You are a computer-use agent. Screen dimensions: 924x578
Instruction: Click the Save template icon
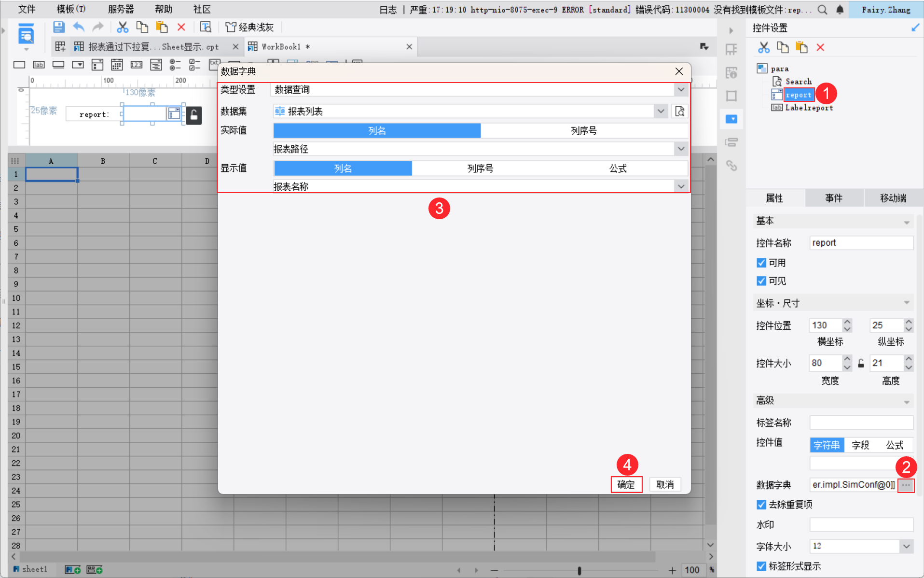[59, 28]
